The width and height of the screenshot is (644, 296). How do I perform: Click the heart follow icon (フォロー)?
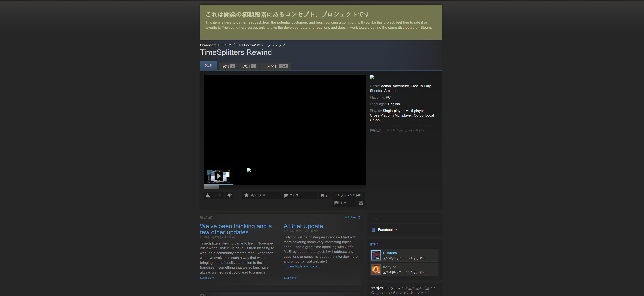tap(286, 195)
